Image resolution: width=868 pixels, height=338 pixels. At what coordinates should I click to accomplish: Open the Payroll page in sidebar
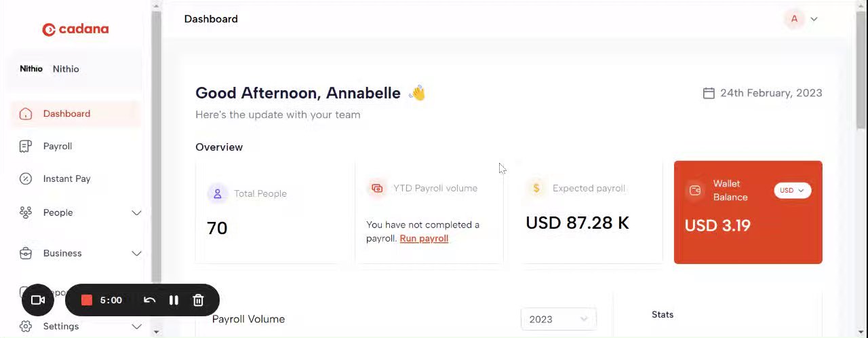pyautogui.click(x=58, y=146)
